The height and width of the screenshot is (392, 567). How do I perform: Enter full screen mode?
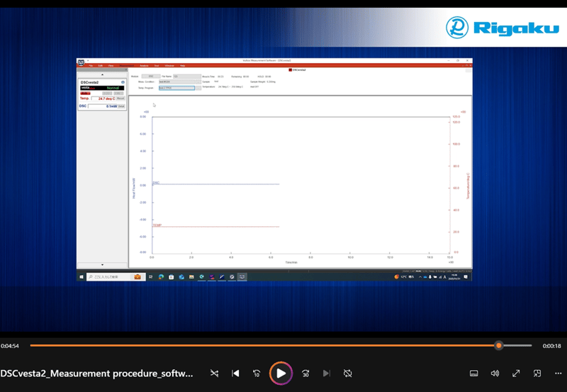[516, 373]
